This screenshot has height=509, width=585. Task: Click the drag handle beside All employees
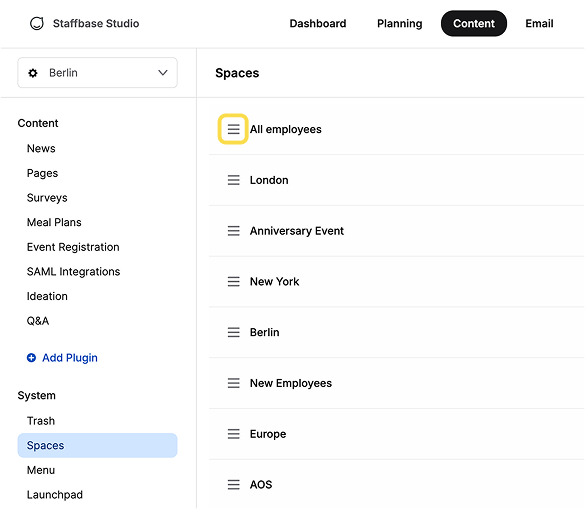coord(234,129)
